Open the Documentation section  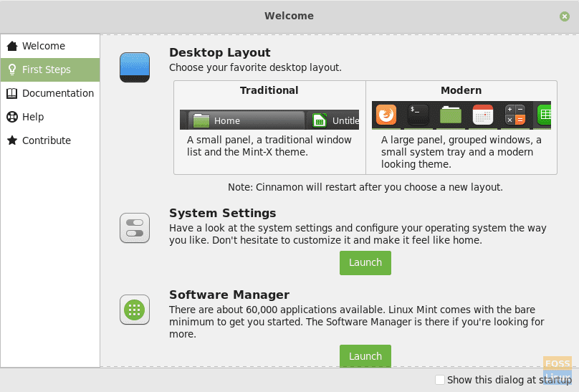[x=50, y=93]
